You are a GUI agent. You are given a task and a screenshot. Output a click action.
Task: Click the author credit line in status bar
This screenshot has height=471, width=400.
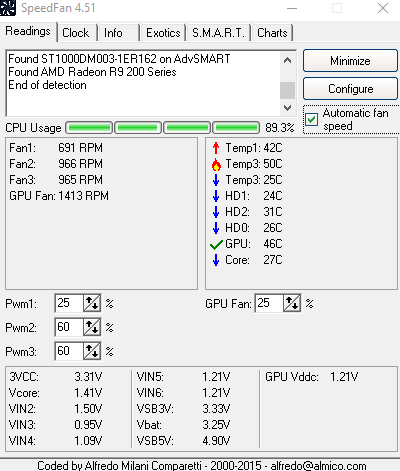202,465
